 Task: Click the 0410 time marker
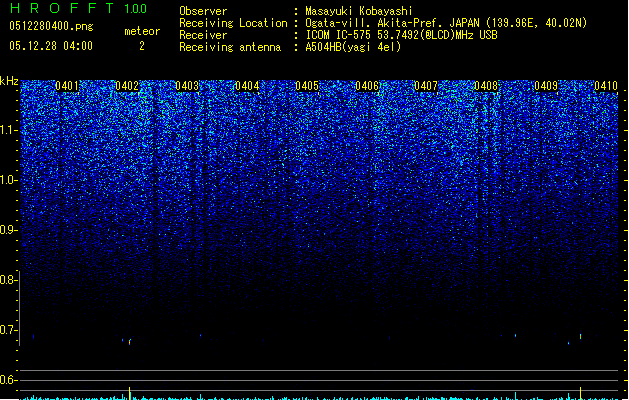(606, 86)
